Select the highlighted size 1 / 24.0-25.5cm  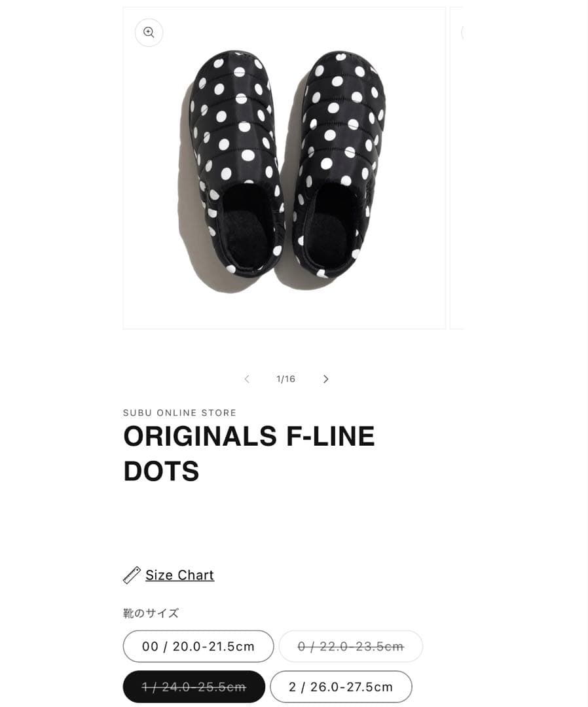click(194, 687)
